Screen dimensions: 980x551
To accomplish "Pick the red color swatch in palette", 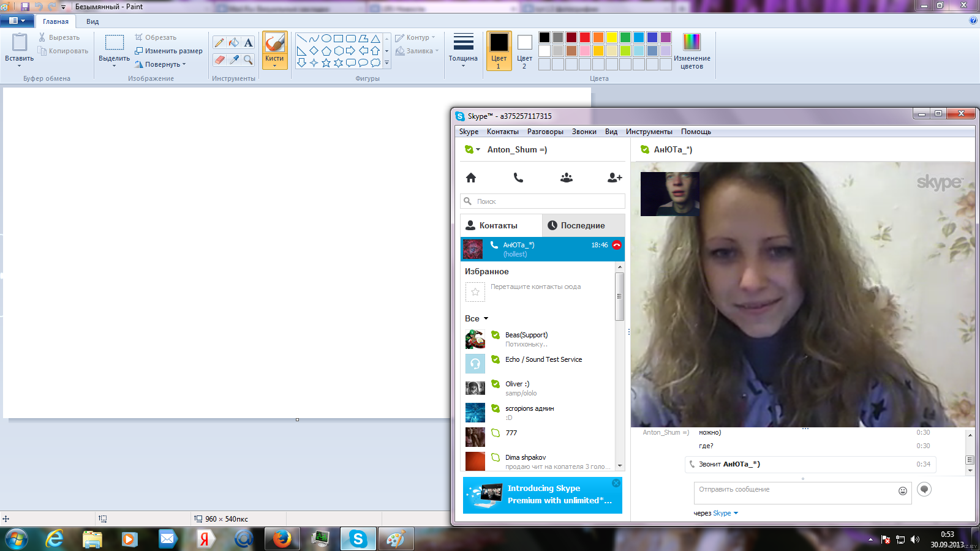I will (x=585, y=37).
